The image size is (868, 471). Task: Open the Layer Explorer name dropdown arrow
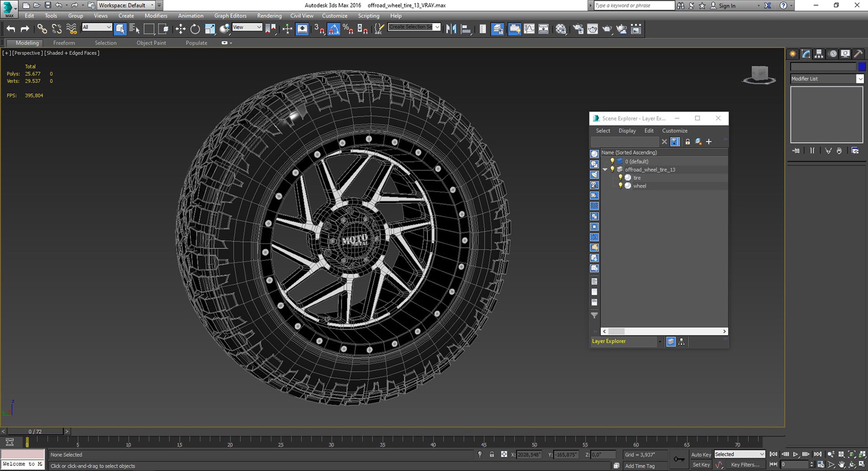tap(660, 342)
